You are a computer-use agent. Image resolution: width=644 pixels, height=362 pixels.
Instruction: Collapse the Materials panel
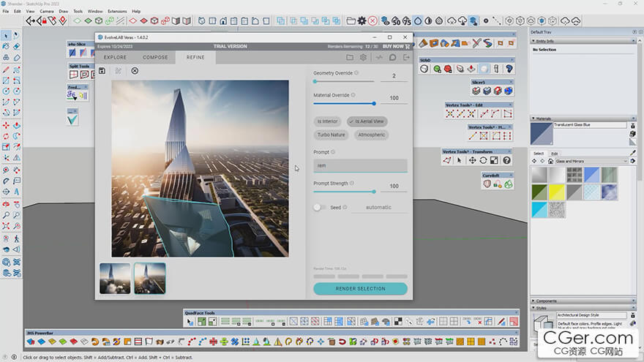pyautogui.click(x=533, y=118)
